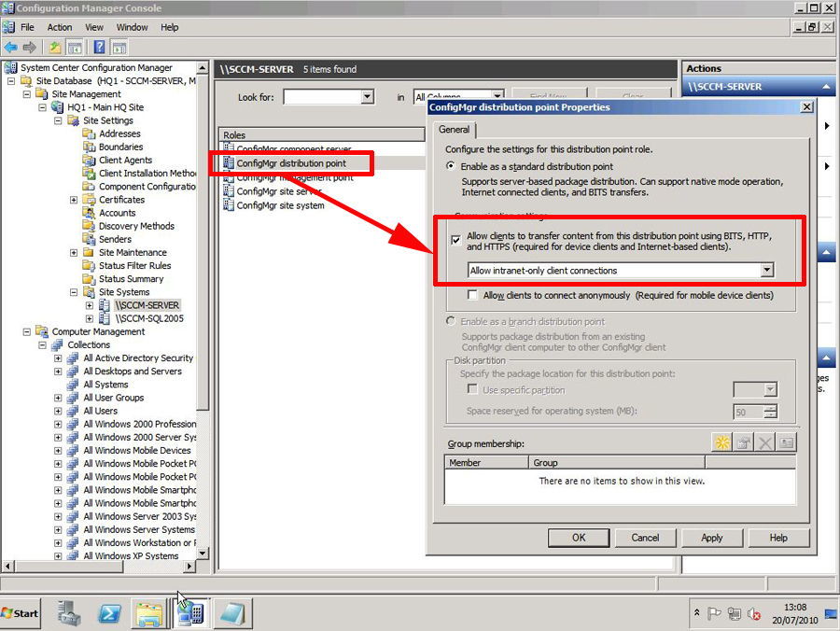Open the Help menu

click(x=169, y=27)
